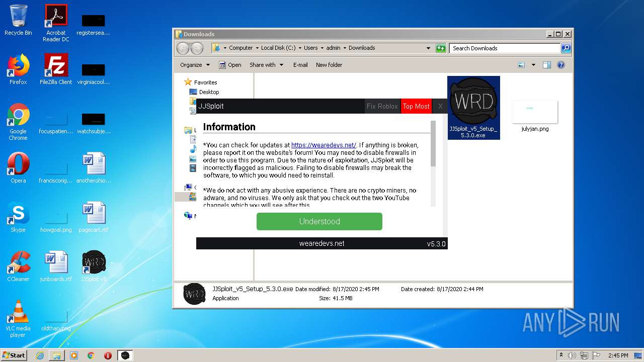Image resolution: width=644 pixels, height=362 pixels.
Task: Click the refresh button beside the address bar
Action: click(441, 48)
